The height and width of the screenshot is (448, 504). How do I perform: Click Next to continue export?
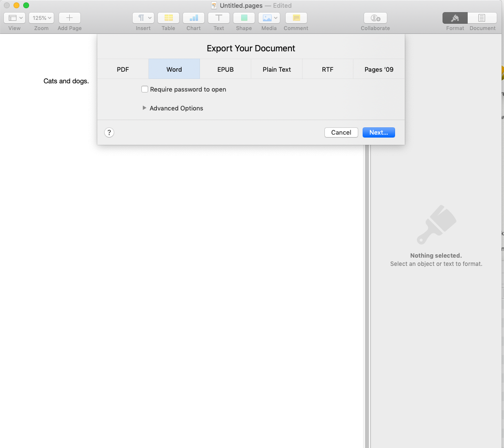click(379, 133)
